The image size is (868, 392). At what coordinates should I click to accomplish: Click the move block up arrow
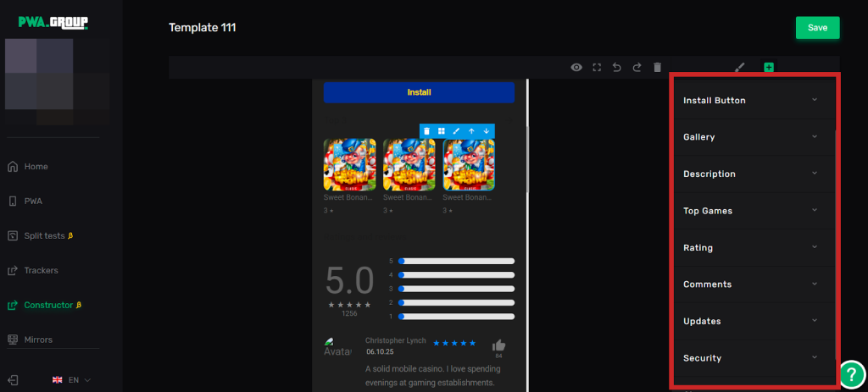click(471, 131)
